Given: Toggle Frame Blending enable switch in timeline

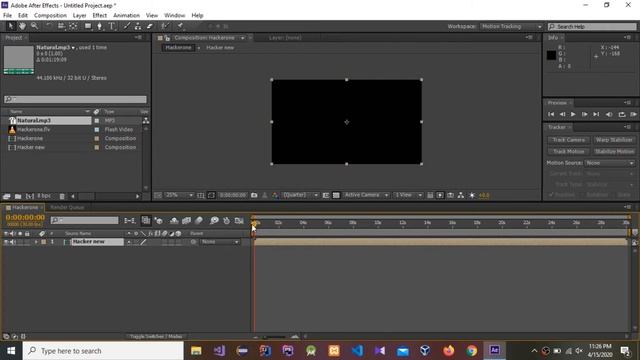Looking at the screenshot, I should tap(187, 221).
